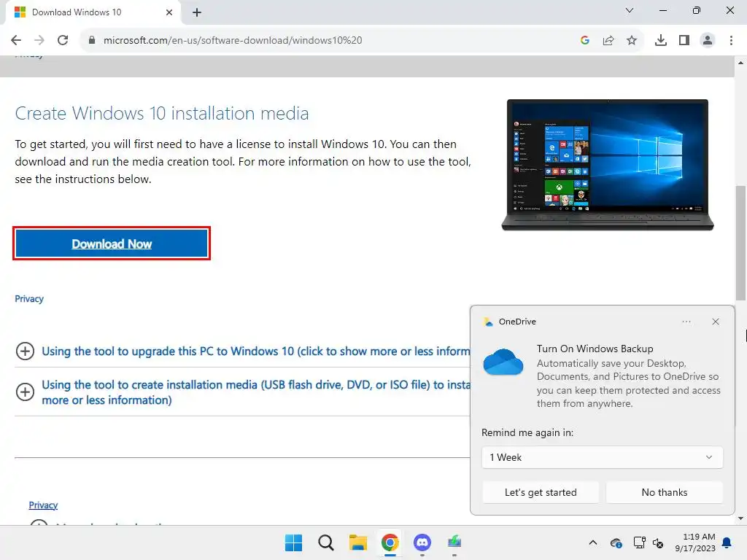Bookmark this page with the star icon
Screen dimensions: 747x560
click(632, 40)
